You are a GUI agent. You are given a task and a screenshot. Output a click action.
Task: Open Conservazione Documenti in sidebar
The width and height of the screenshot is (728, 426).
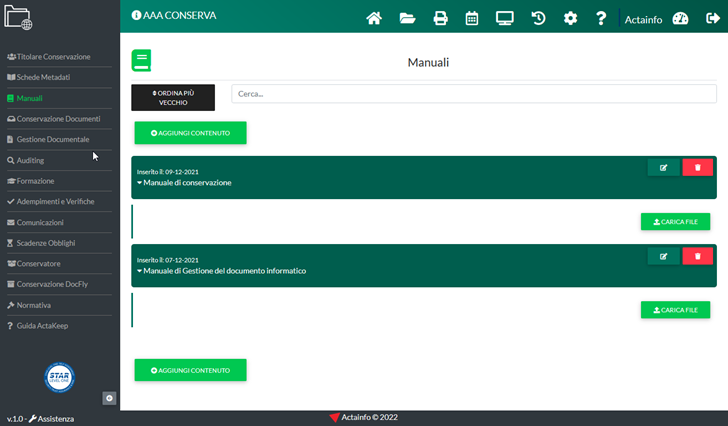tap(58, 119)
